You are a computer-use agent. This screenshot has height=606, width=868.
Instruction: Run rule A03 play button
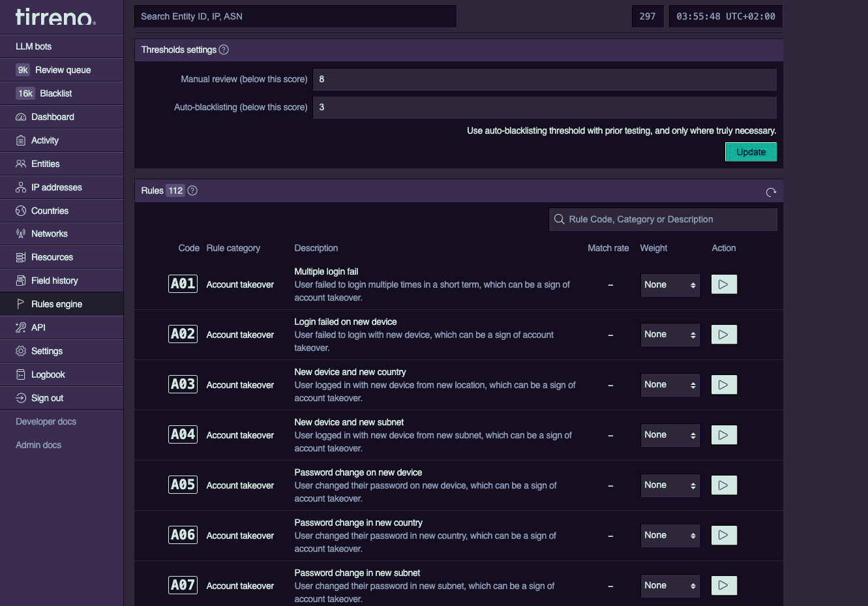click(724, 385)
